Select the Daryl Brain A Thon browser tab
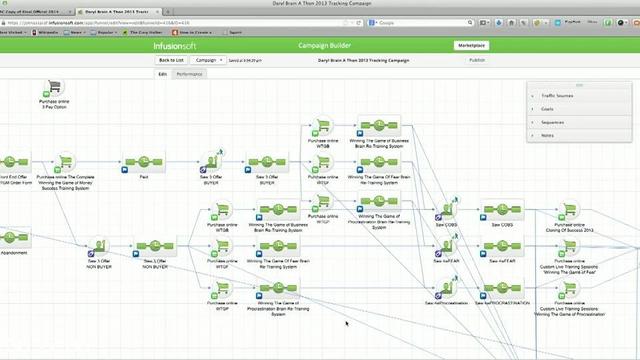 [118, 12]
